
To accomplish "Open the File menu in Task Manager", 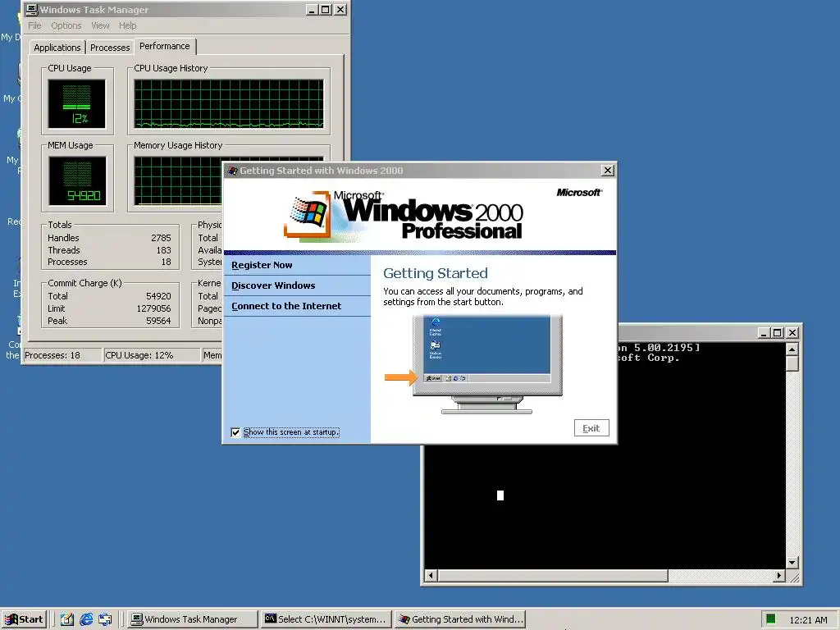I will pos(34,25).
